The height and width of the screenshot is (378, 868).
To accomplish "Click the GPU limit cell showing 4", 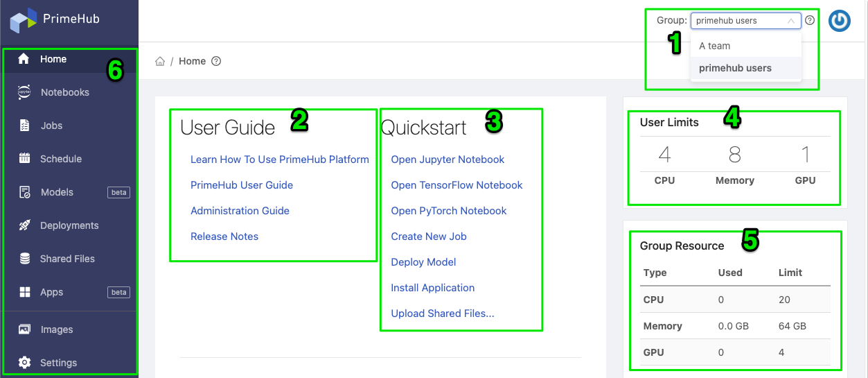I will tap(781, 352).
